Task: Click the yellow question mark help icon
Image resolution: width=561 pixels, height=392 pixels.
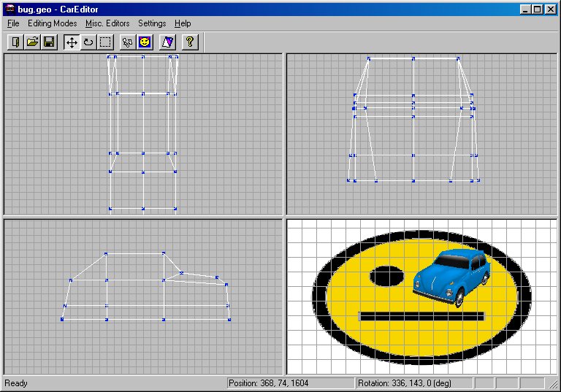Action: tap(190, 42)
